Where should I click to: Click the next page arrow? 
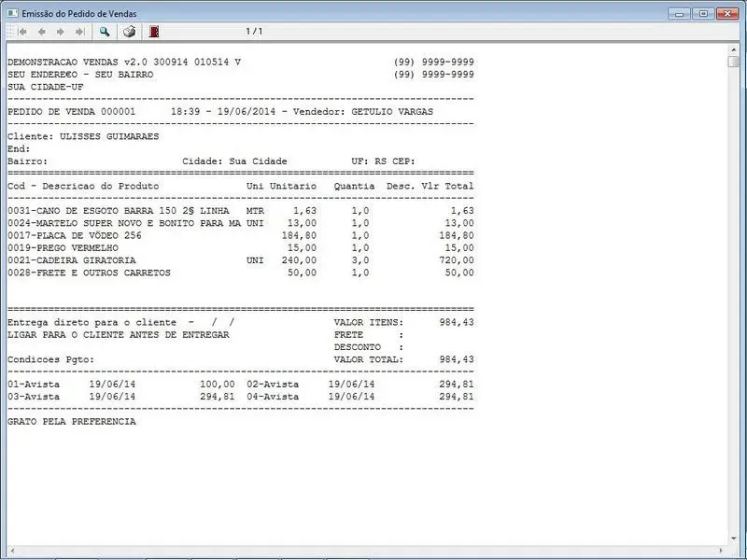pyautogui.click(x=61, y=32)
